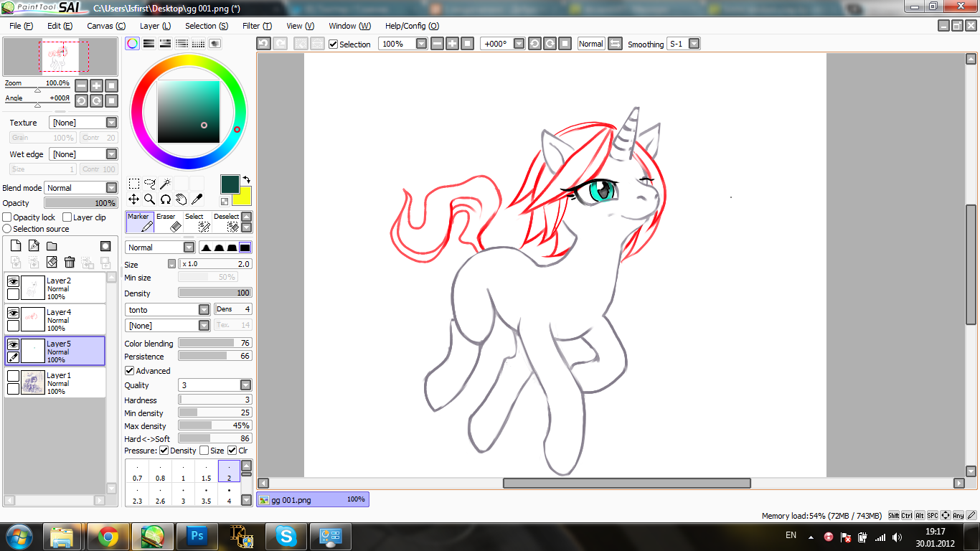This screenshot has height=551, width=980.
Task: Enable Layer clip checkbox
Action: tap(67, 217)
